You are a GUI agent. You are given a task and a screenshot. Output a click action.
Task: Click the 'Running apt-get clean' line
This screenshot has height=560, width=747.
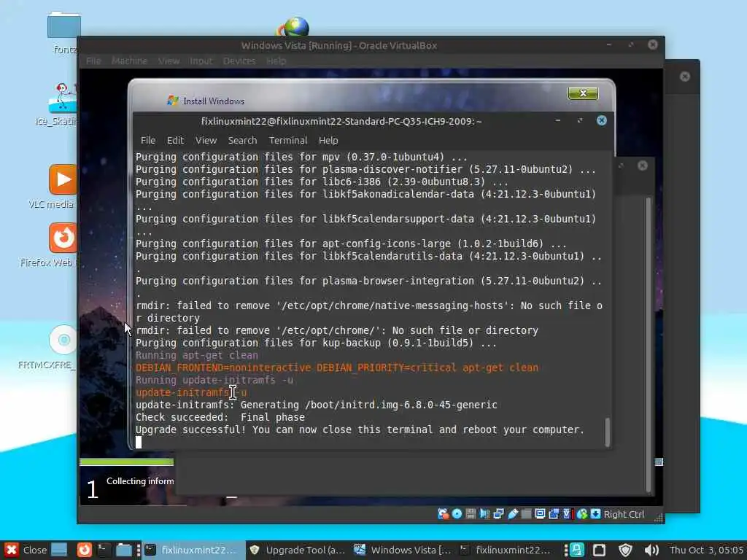click(x=197, y=355)
